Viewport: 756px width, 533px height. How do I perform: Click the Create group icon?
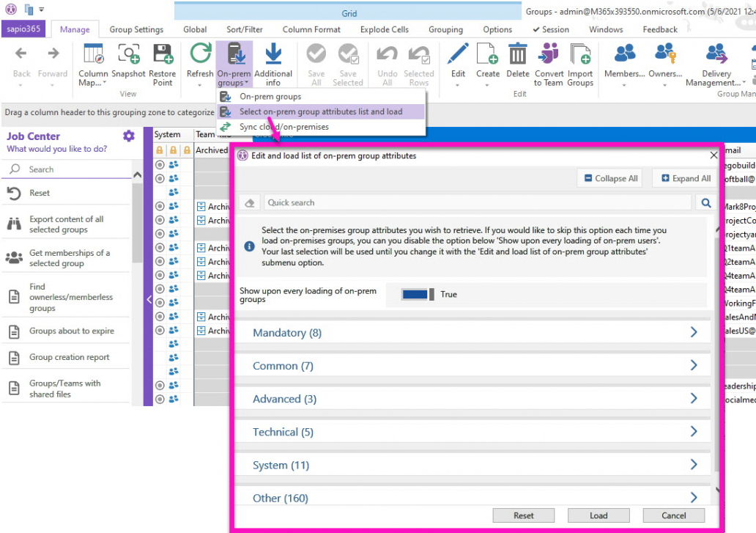487,54
